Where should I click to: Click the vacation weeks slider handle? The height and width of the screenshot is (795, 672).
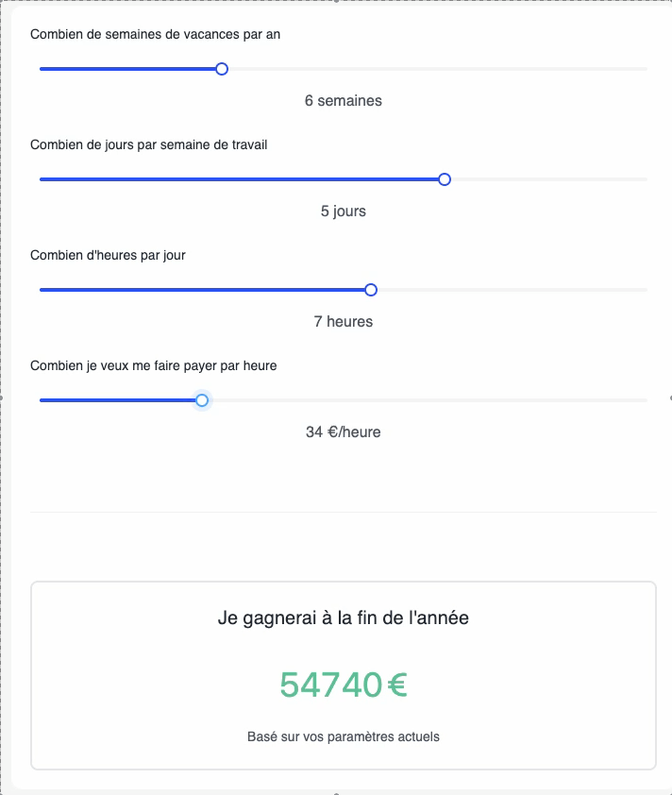pyautogui.click(x=222, y=69)
